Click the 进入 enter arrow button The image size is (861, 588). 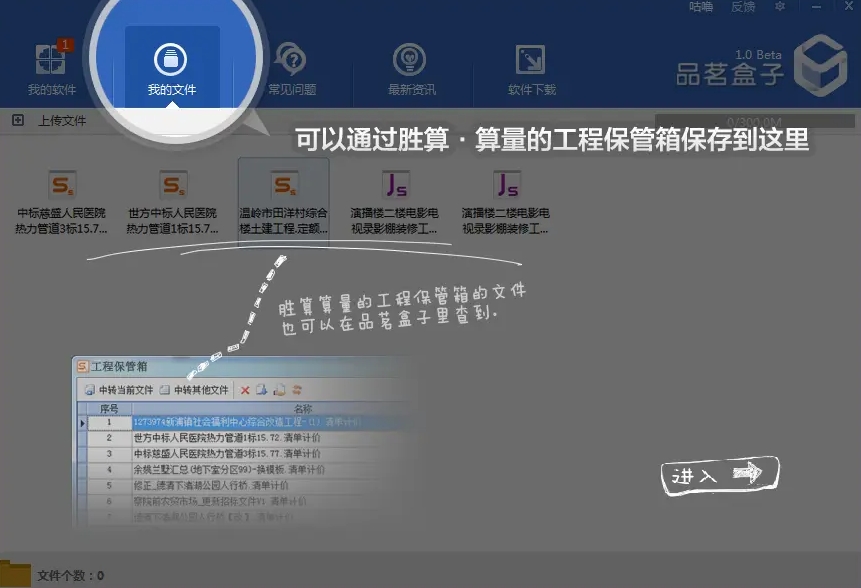pos(718,475)
